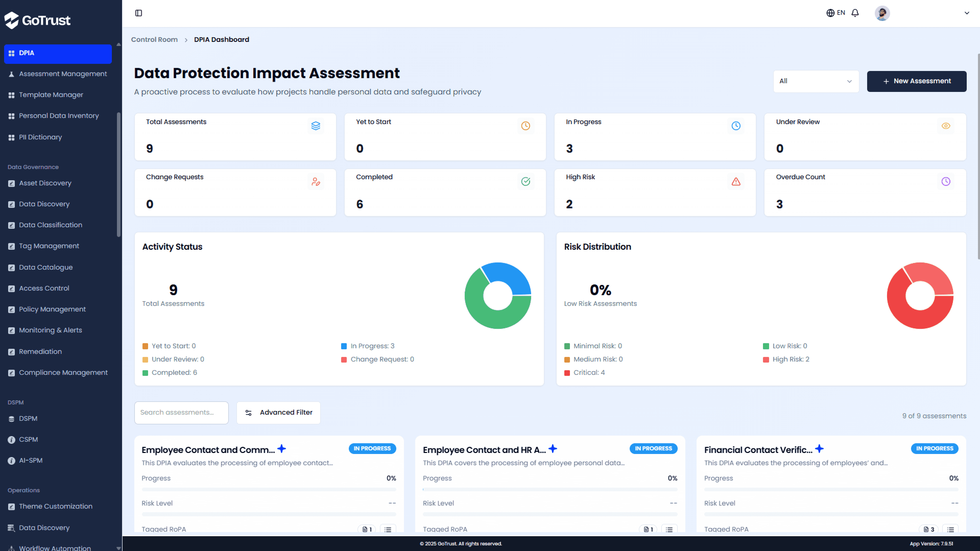Open list icon on Employee Contact and Comm card

pyautogui.click(x=388, y=529)
